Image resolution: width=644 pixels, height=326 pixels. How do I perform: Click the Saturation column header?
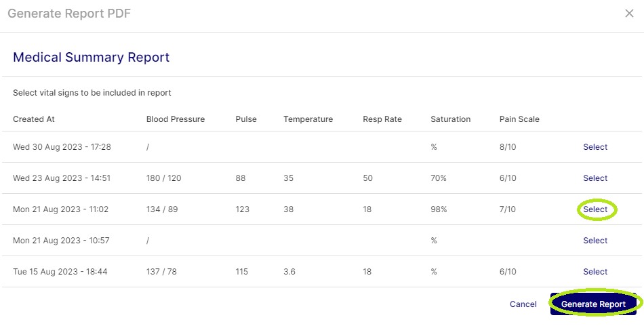point(450,119)
